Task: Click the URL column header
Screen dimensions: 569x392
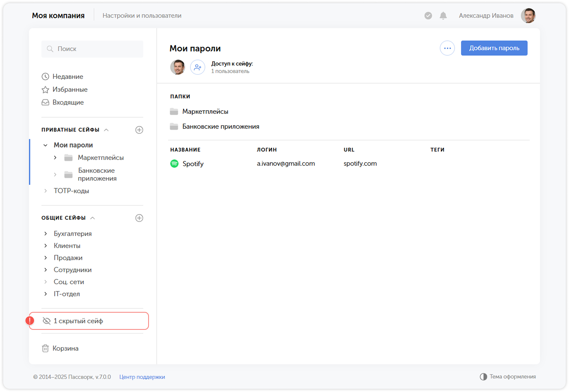Action: coord(349,150)
